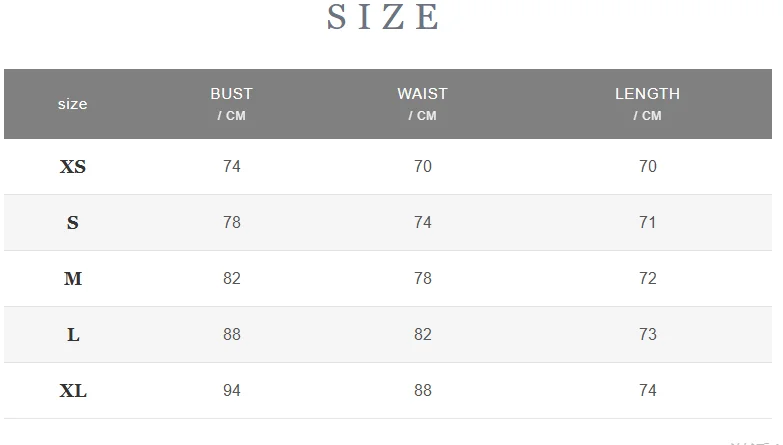Select the M size row label

pos(73,278)
